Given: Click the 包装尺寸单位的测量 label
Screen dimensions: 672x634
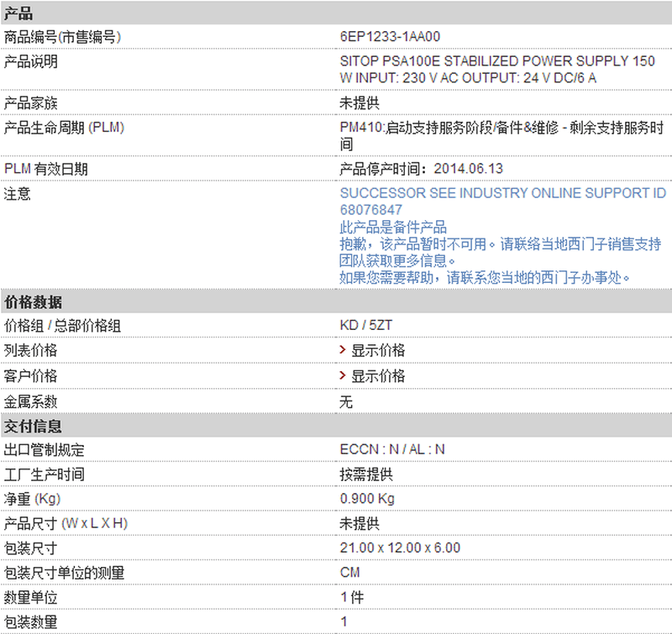Looking at the screenshot, I should [65, 573].
